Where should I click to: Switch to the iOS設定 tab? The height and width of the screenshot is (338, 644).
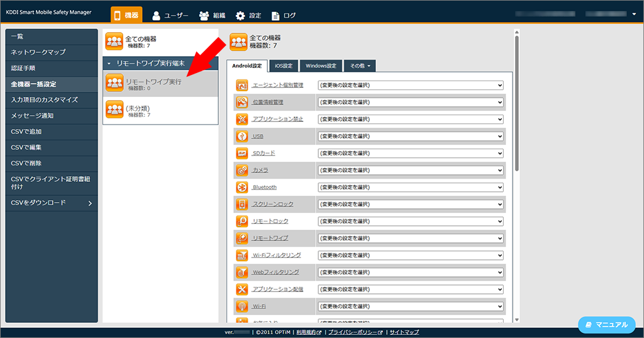point(284,66)
